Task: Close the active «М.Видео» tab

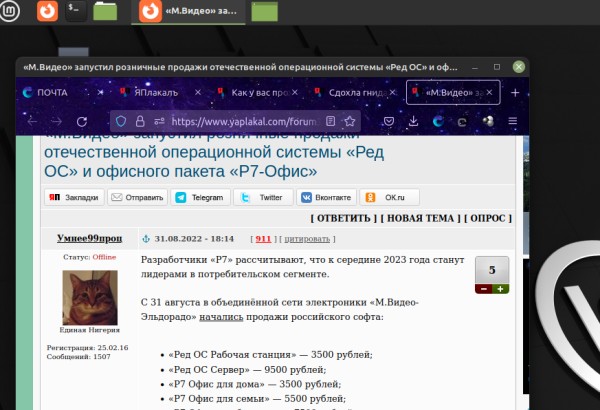Action: (x=489, y=93)
